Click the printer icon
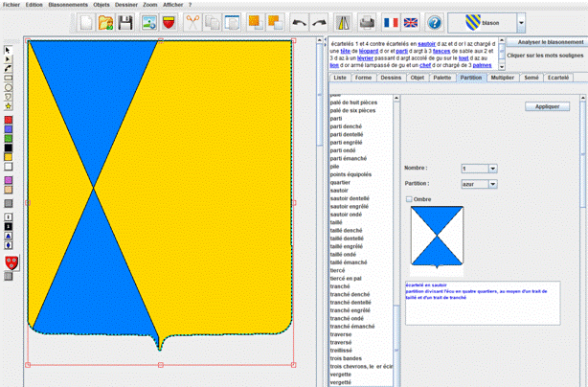Screen dimensions: 588x387 [x=367, y=22]
